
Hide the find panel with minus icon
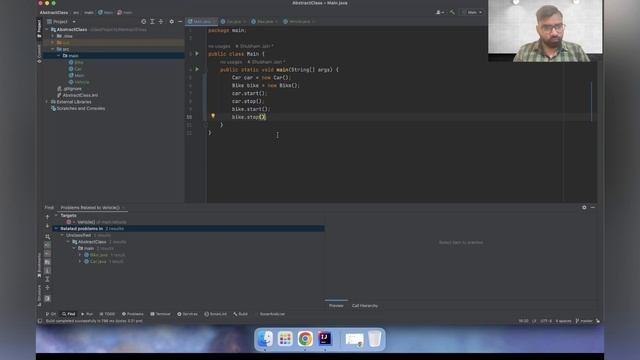point(593,207)
